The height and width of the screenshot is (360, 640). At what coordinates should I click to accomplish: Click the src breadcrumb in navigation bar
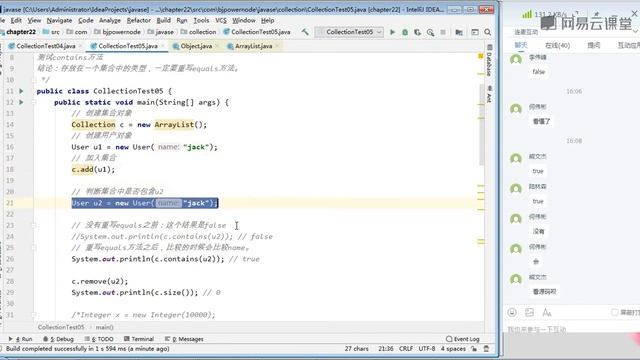click(x=51, y=32)
